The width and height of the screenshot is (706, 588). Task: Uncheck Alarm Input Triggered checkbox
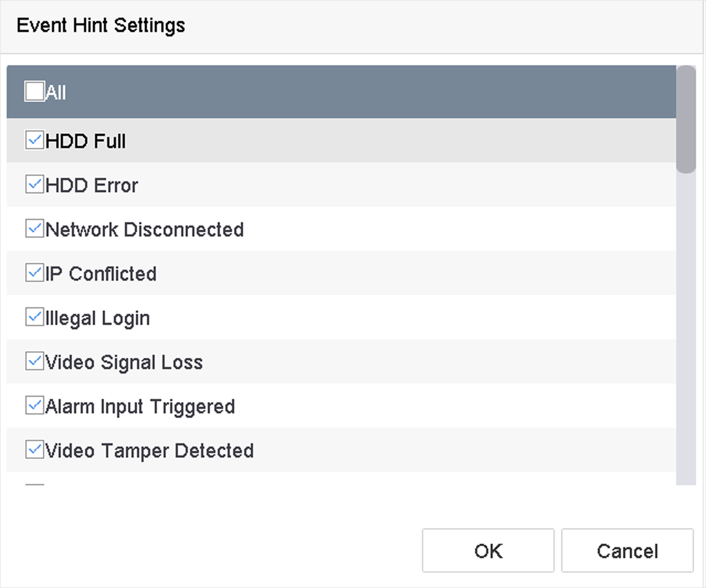[34, 406]
